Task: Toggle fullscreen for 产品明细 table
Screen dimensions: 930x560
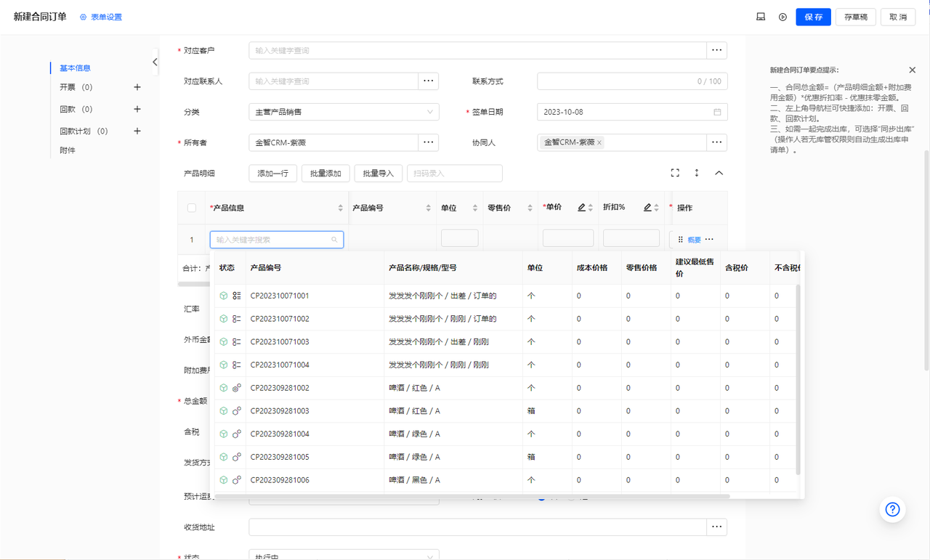Action: click(x=675, y=173)
